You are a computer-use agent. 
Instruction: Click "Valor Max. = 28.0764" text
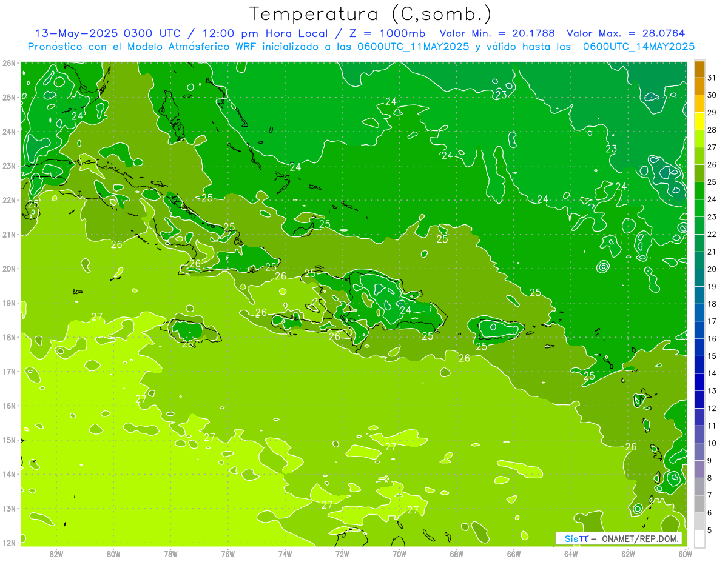tap(626, 33)
